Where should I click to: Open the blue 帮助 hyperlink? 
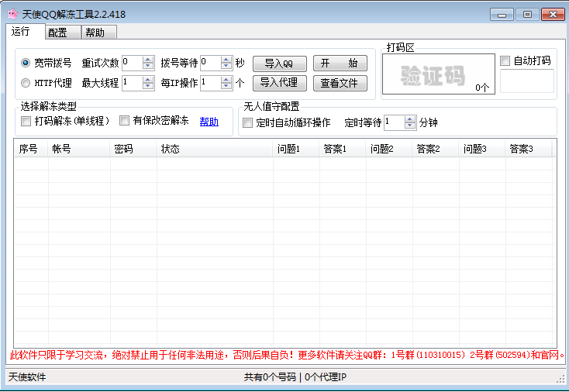pos(209,122)
